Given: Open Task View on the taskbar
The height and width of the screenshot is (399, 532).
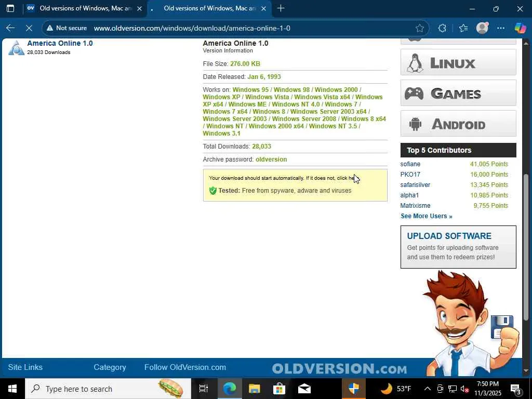Looking at the screenshot, I should 204,389.
